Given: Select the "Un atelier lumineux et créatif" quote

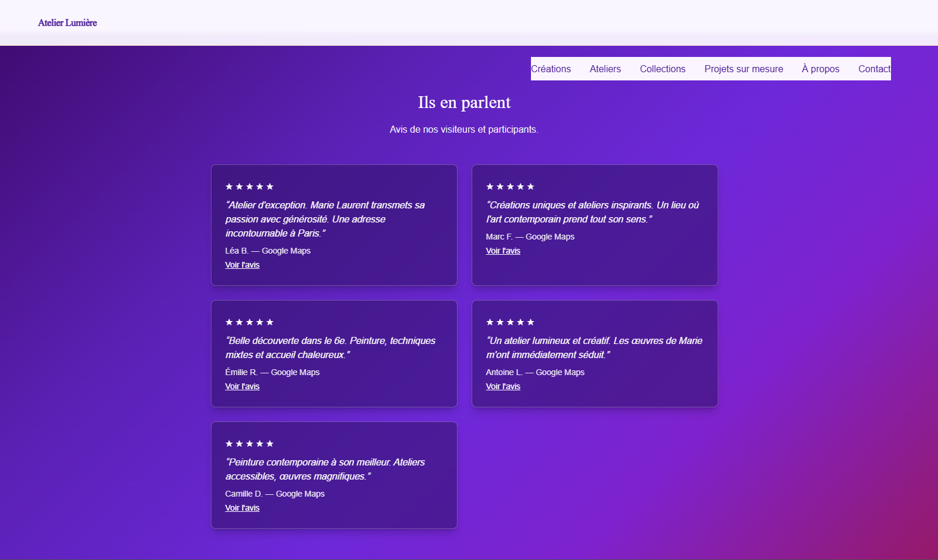Looking at the screenshot, I should pos(594,348).
